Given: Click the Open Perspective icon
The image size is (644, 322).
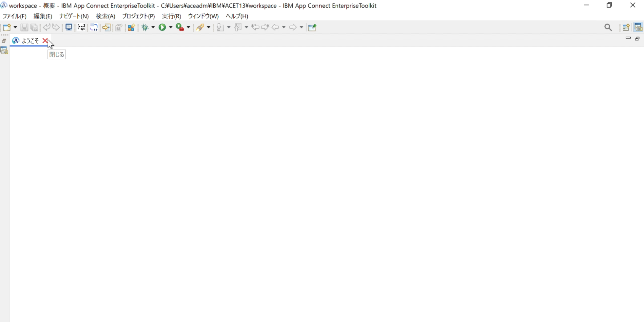Looking at the screenshot, I should [626, 28].
